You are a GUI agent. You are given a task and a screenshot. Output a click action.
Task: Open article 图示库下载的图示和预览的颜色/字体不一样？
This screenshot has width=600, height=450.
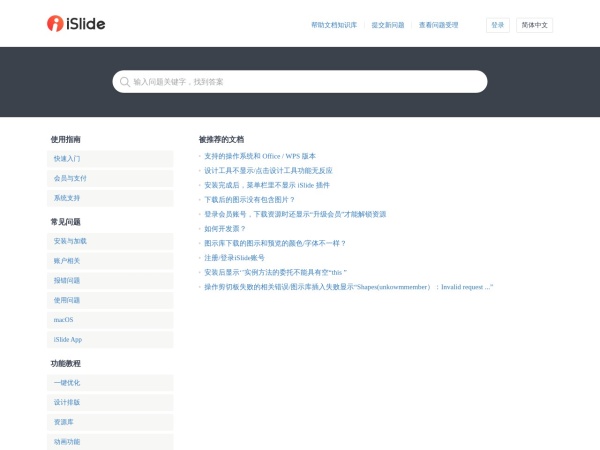[x=275, y=243]
